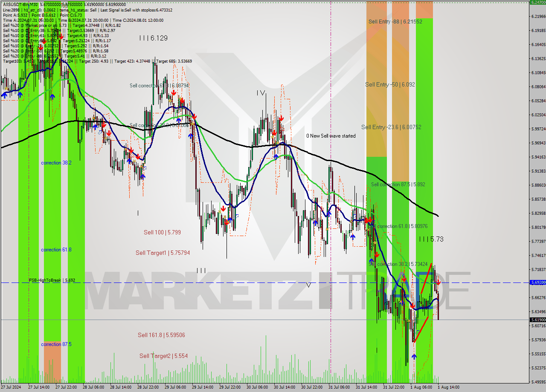The width and height of the screenshot is (546, 392).
Task: Click the '31 Jul 06:00' time label
Action: (x=339, y=387)
